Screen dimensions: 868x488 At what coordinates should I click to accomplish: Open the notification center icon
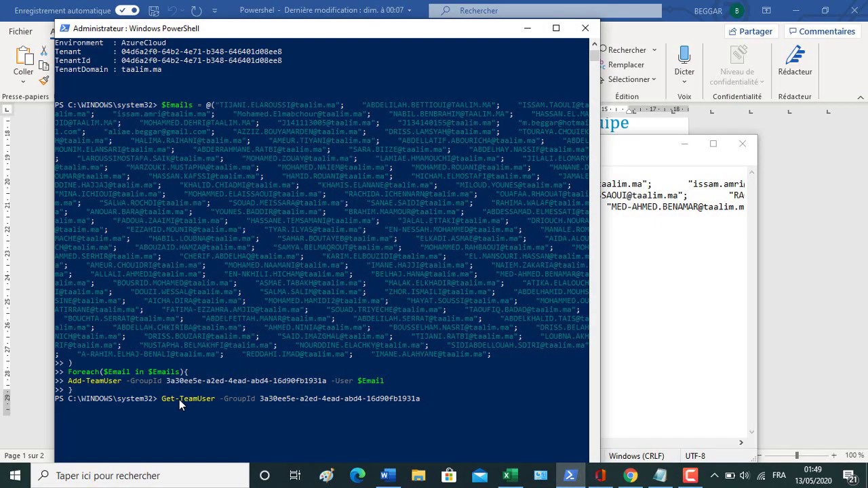click(850, 475)
